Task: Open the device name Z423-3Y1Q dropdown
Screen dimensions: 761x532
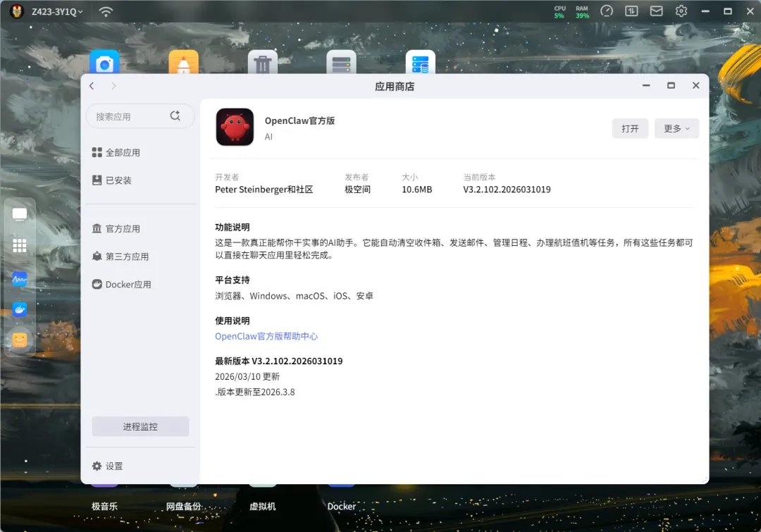Action: point(57,11)
